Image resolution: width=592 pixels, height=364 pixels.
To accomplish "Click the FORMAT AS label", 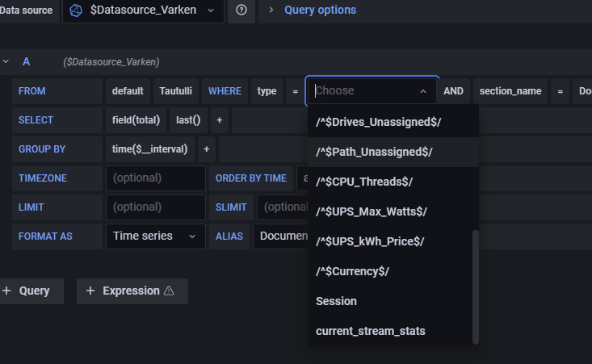I will pyautogui.click(x=57, y=236).
